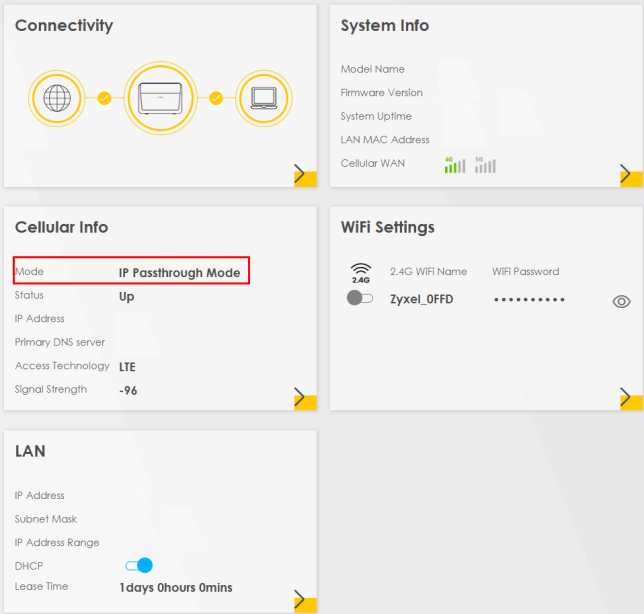
Task: Click the checkmark between globe and router
Action: pos(104,98)
